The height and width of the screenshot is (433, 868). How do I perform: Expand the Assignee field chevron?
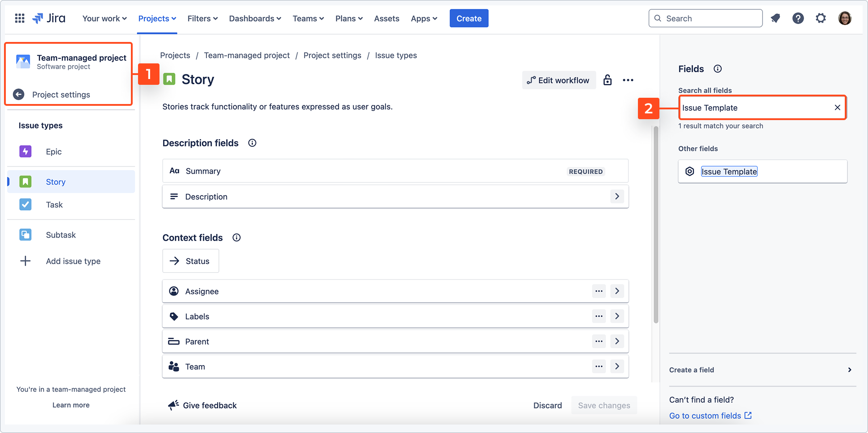617,291
